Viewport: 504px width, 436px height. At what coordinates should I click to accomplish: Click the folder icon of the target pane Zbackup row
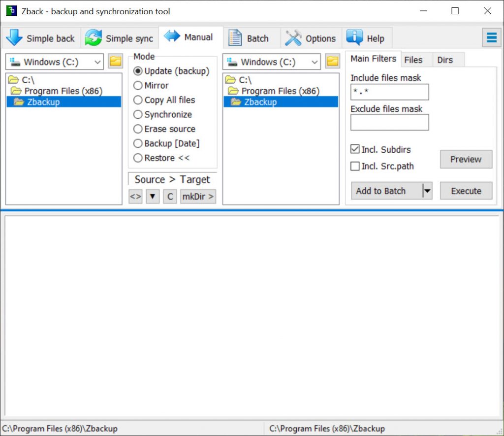(x=236, y=102)
